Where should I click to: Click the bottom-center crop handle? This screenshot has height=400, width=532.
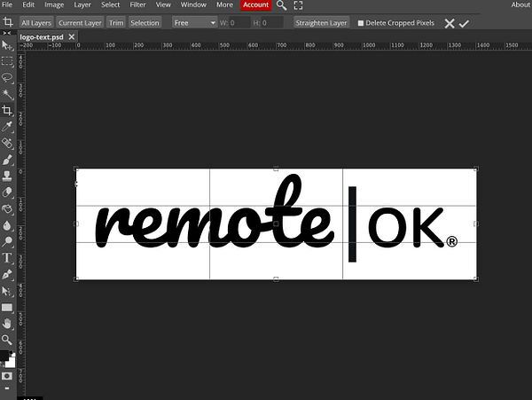(x=276, y=279)
